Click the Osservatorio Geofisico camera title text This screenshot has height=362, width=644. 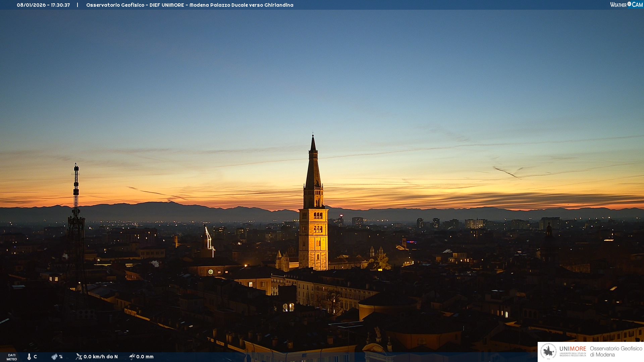tap(190, 5)
